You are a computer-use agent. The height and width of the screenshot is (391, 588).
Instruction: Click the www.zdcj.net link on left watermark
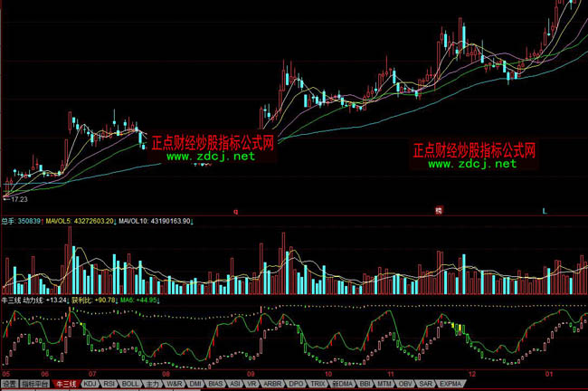(211, 156)
